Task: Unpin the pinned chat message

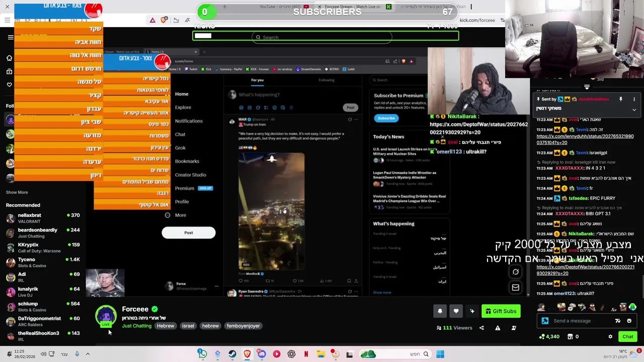Action: click(x=621, y=99)
